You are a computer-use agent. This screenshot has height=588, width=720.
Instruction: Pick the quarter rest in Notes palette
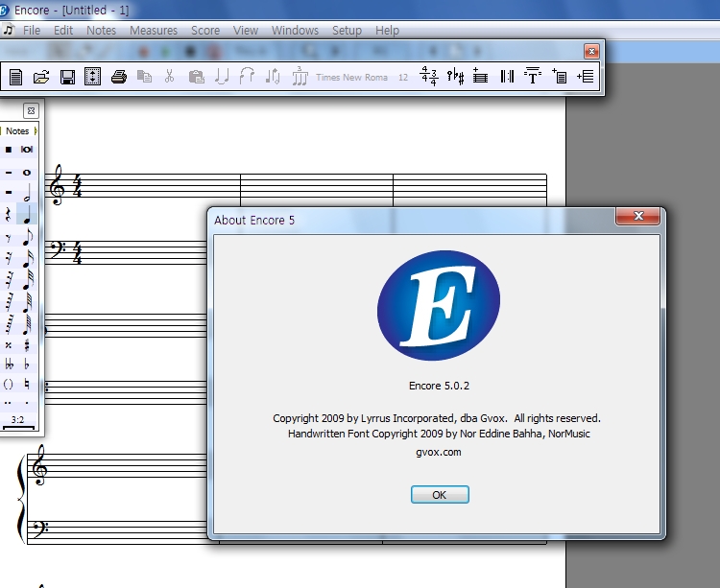click(8, 215)
